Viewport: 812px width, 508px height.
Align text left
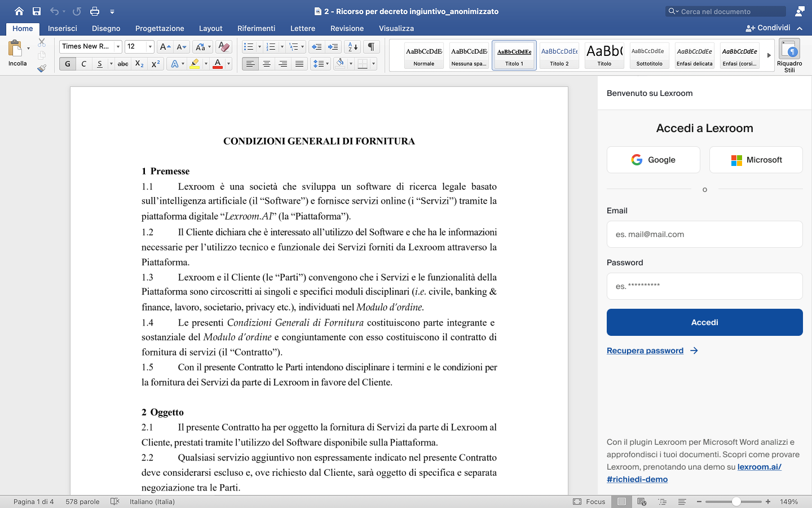tap(250, 64)
